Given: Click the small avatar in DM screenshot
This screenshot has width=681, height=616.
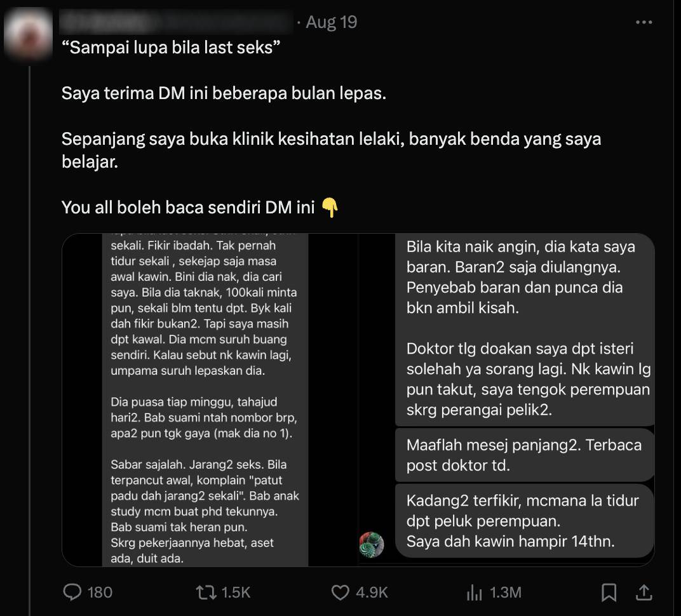Looking at the screenshot, I should click(x=372, y=544).
